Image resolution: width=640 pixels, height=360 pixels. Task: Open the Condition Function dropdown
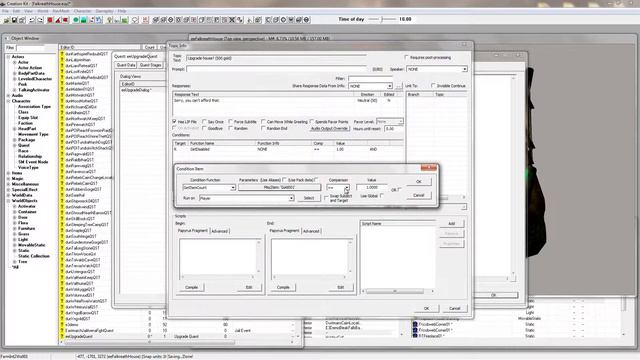click(233, 188)
